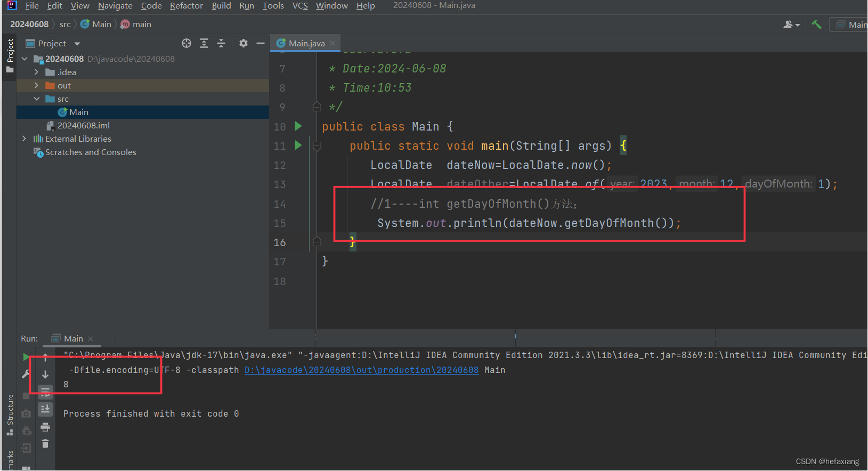Expand the .idea folder
The width and height of the screenshot is (868, 471).
[x=36, y=72]
